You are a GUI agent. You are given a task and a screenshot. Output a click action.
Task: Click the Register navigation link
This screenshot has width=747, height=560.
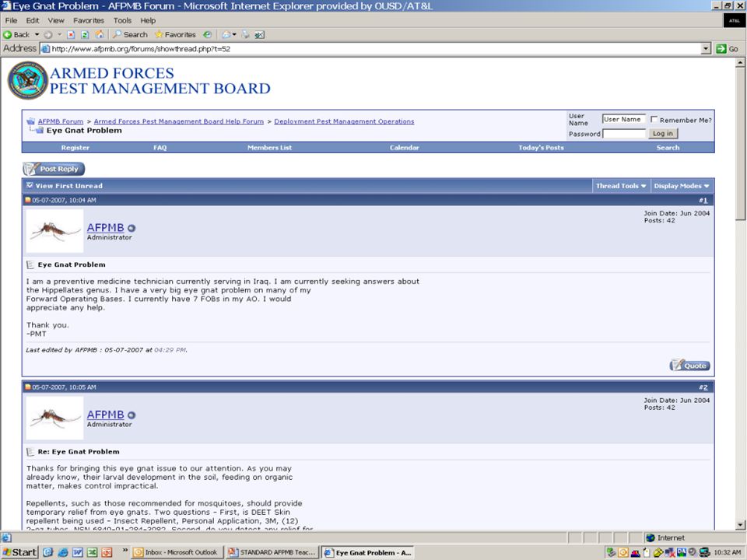tap(75, 148)
